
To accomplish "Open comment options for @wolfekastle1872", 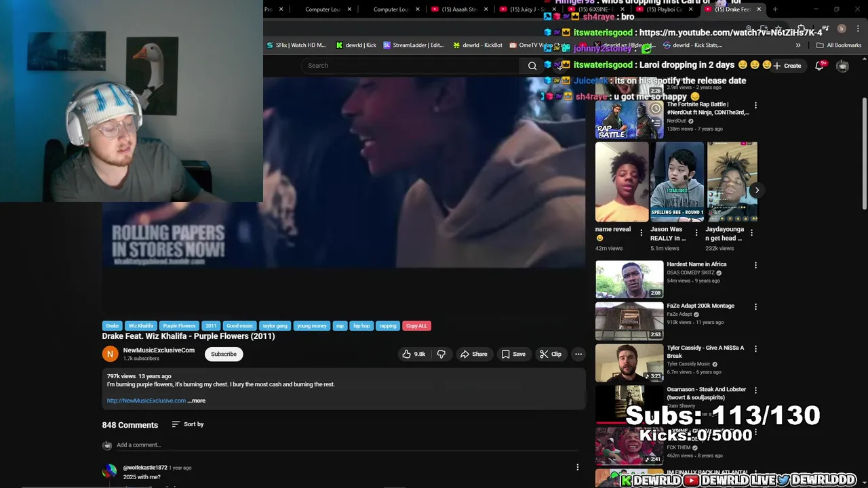I will [577, 467].
